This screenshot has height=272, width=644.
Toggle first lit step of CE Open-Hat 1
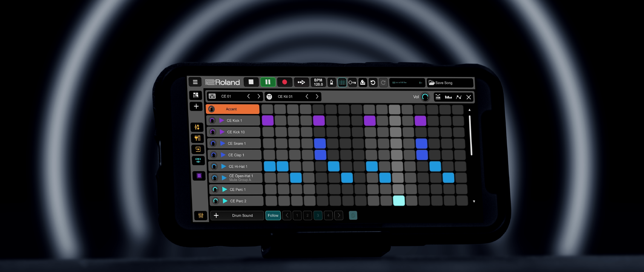296,178
